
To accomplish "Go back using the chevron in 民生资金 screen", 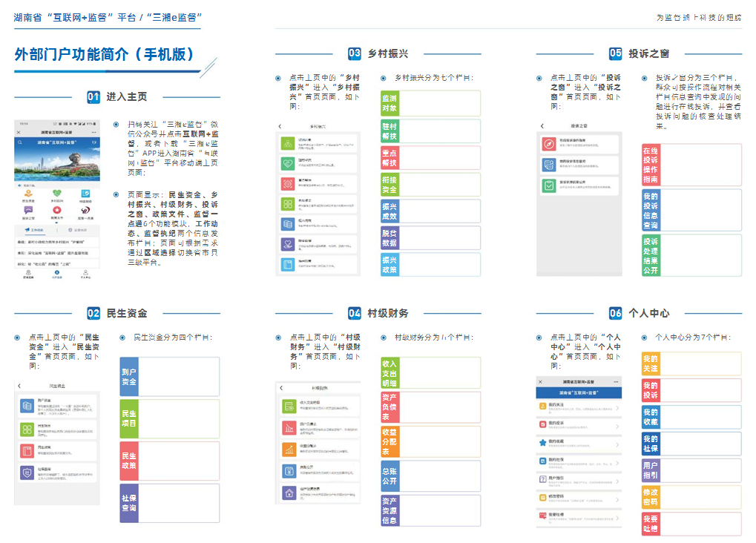I will point(20,386).
